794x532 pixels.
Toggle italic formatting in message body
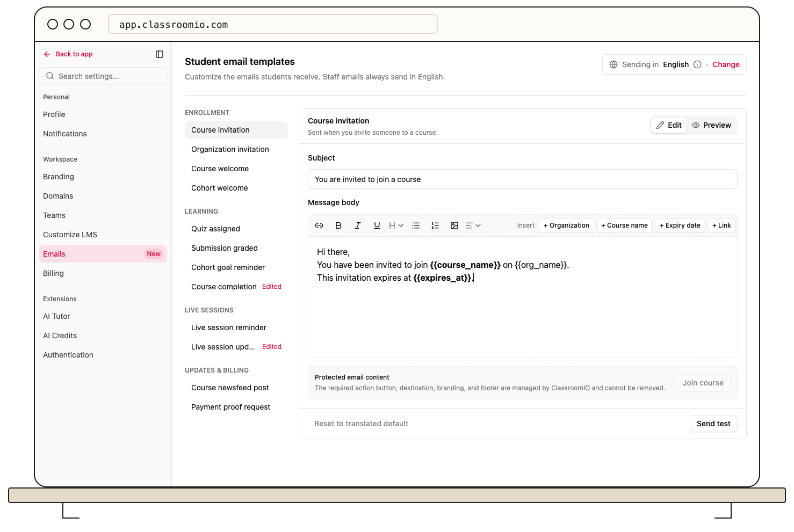pyautogui.click(x=358, y=225)
